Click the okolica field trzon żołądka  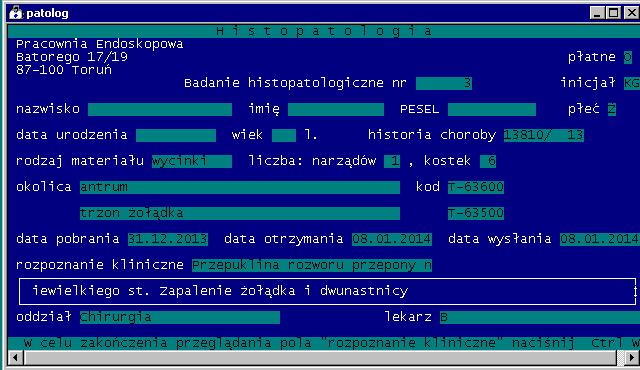tap(240, 213)
